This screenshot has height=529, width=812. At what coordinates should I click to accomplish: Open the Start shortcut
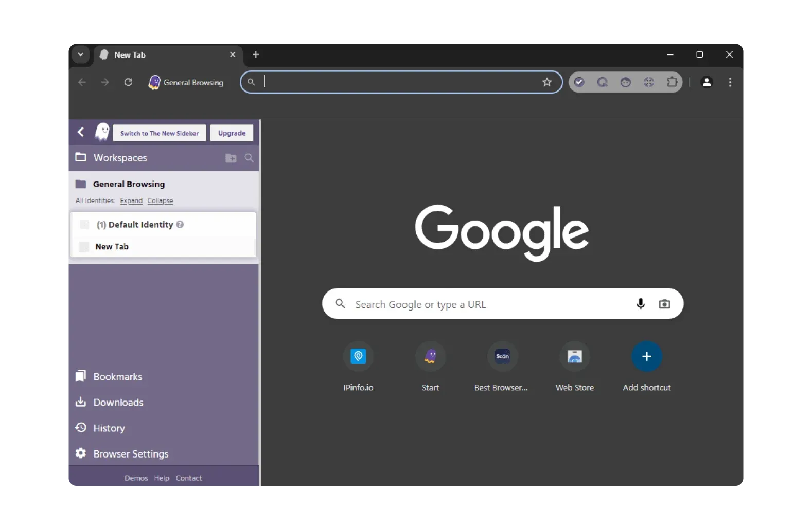(x=430, y=367)
